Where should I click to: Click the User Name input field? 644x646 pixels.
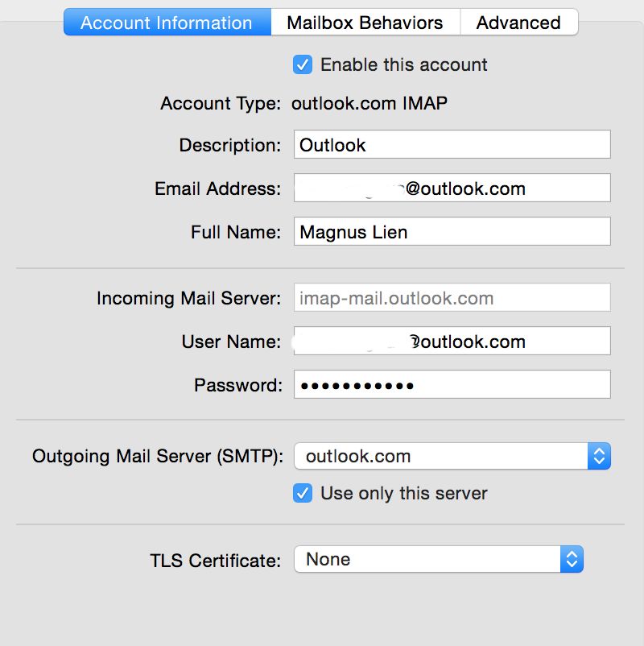click(x=452, y=342)
